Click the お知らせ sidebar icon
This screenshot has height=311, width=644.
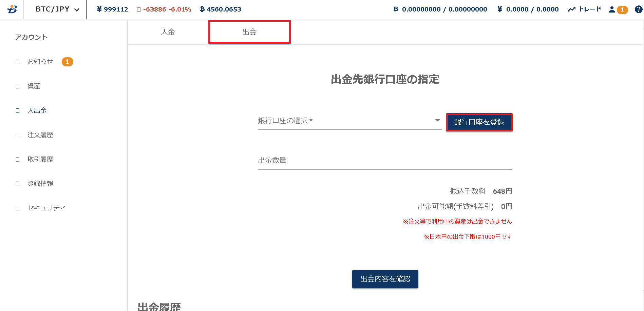tap(18, 62)
